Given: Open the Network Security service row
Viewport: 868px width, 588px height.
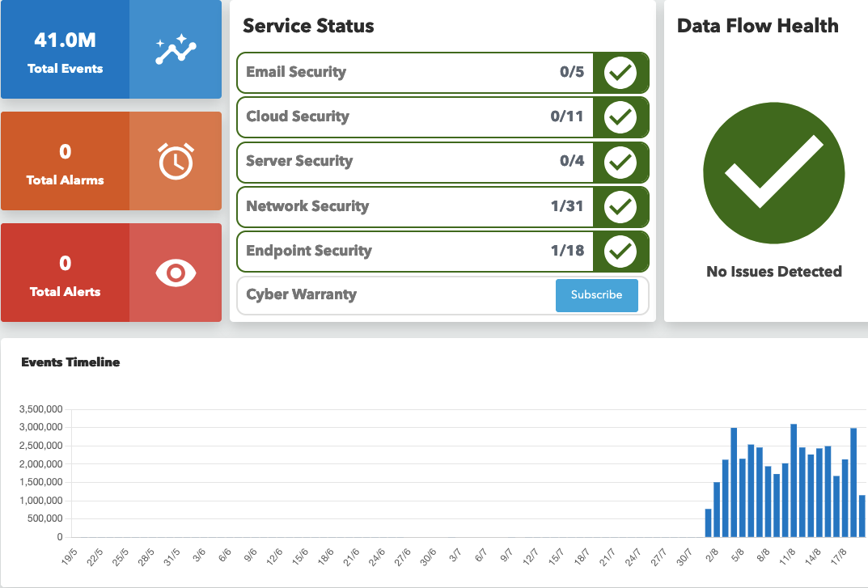Looking at the screenshot, I should coord(442,207).
